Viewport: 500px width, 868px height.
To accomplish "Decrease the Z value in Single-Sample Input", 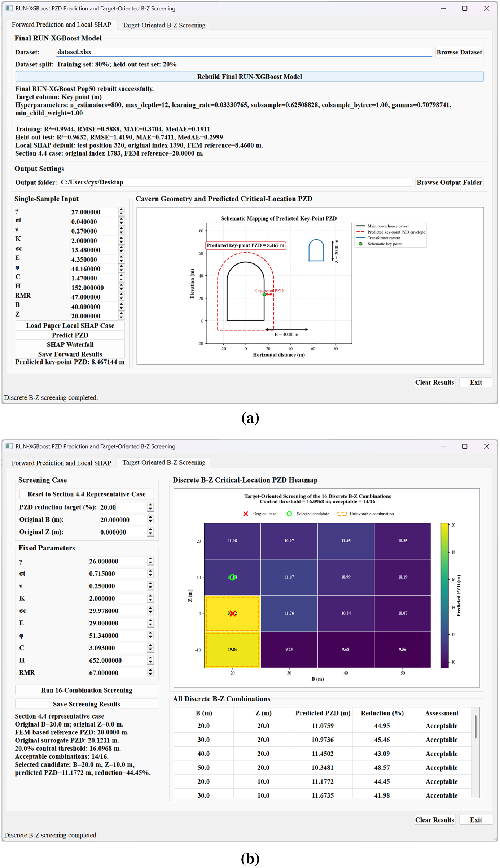I will tap(122, 318).
